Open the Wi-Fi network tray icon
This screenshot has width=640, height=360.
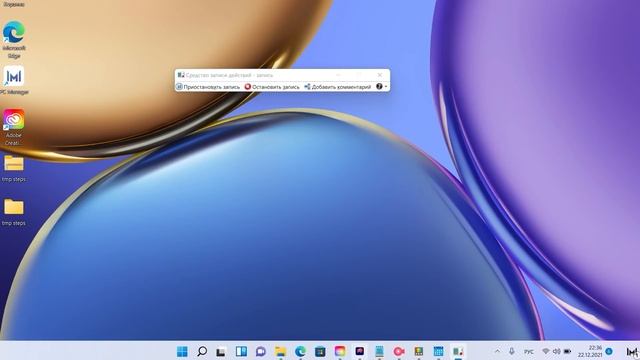(546, 351)
